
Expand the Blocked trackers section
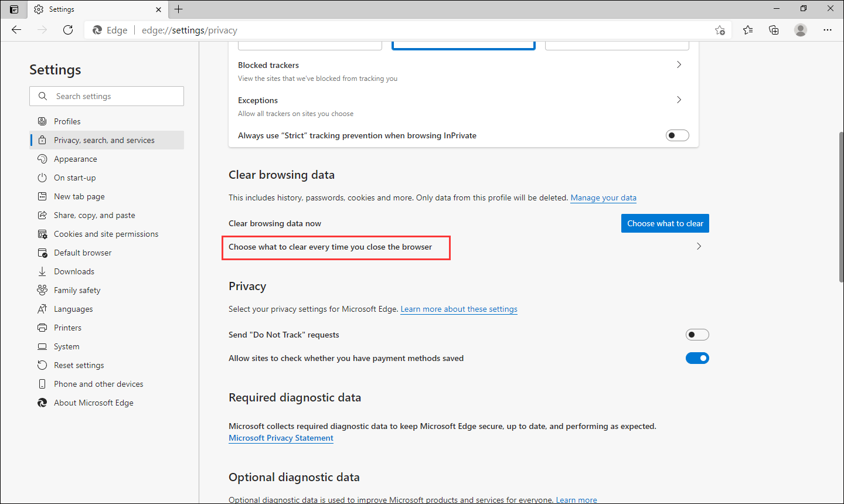pos(679,64)
